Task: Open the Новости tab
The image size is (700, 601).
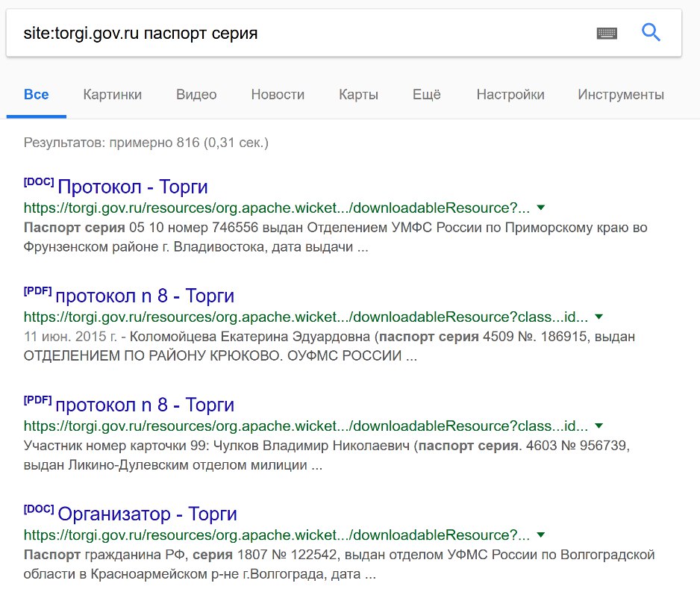Action: [x=278, y=95]
